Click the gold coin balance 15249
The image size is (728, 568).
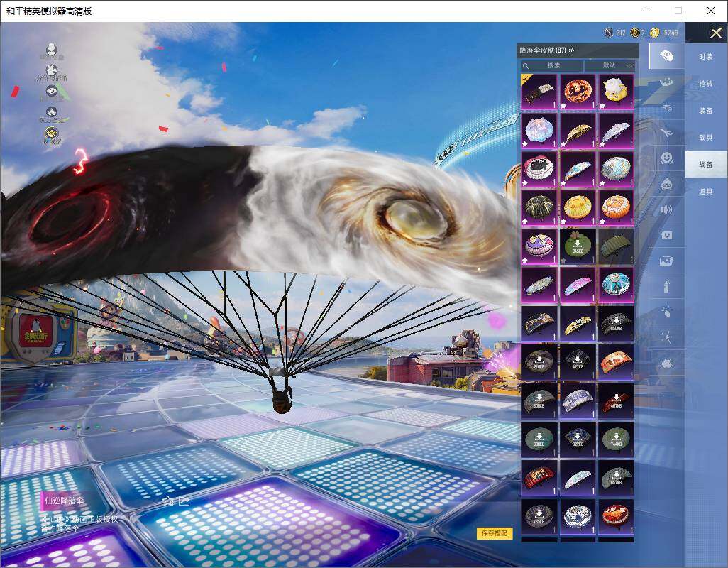click(664, 33)
